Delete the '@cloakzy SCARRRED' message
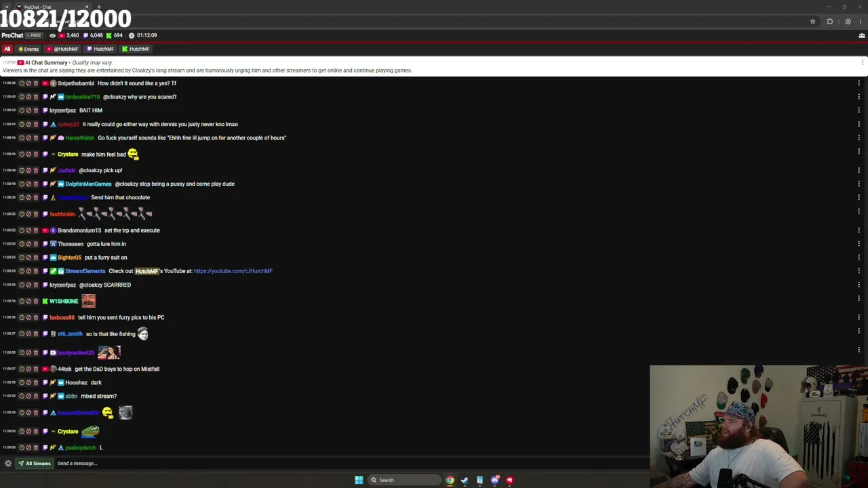The width and height of the screenshot is (868, 488). coord(36,285)
